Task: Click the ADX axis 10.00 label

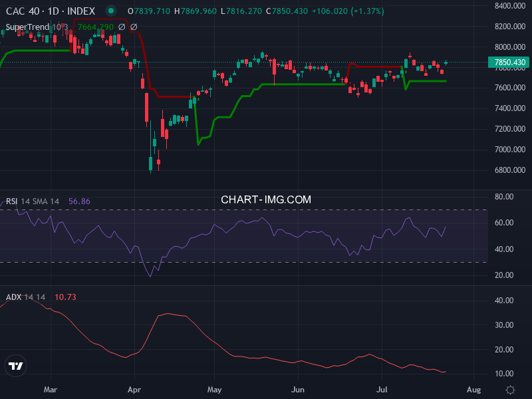Action: (x=504, y=374)
